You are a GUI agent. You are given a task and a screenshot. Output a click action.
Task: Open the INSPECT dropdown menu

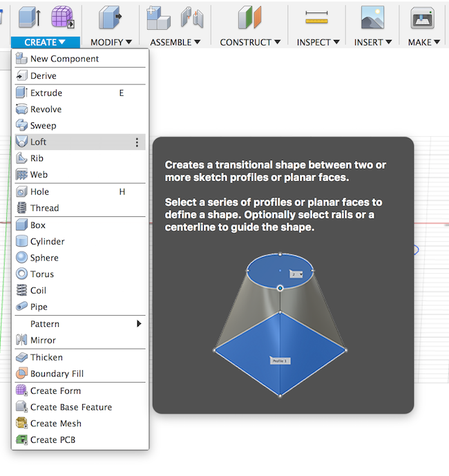[318, 42]
